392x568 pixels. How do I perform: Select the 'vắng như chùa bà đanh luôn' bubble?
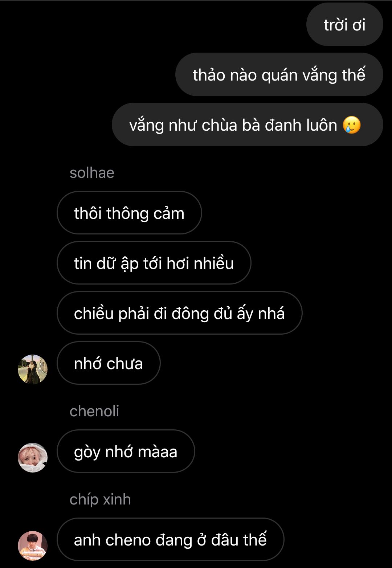248,124
